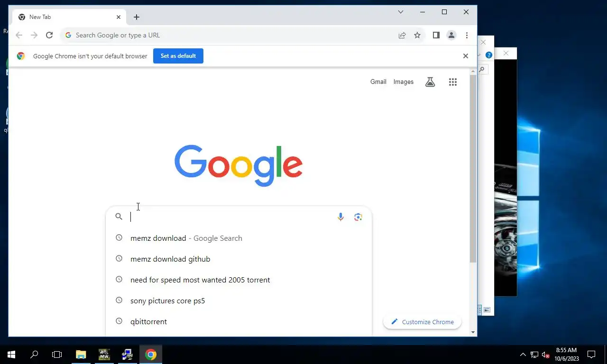Choose 'need for speed most wanted 2005 torrent'
This screenshot has width=607, height=364.
(x=239, y=280)
